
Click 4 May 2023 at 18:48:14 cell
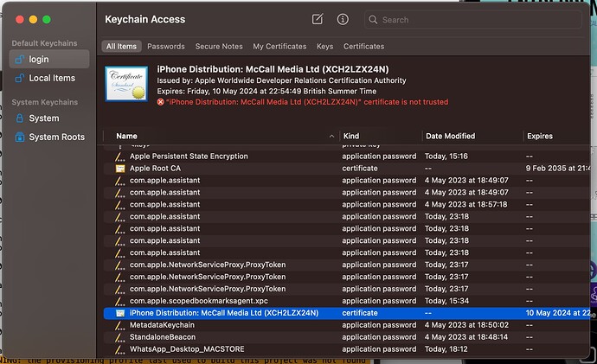click(x=466, y=337)
